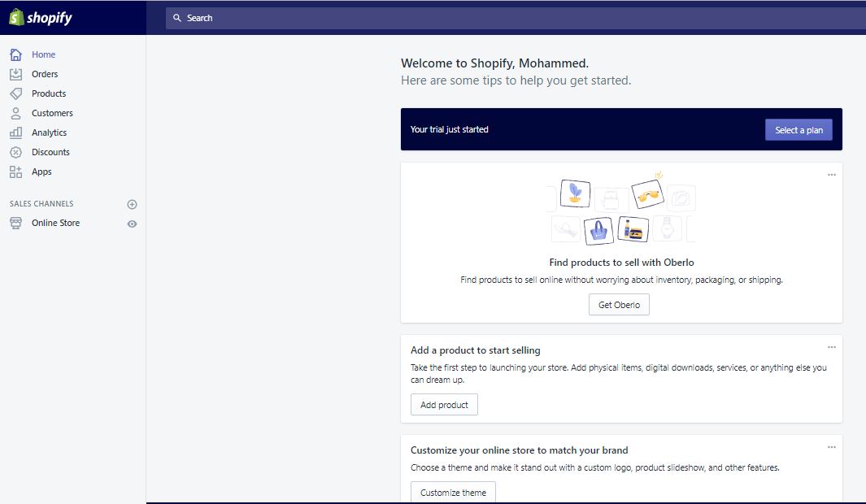The width and height of the screenshot is (866, 504).
Task: Add a sales channel with plus icon
Action: (x=132, y=204)
